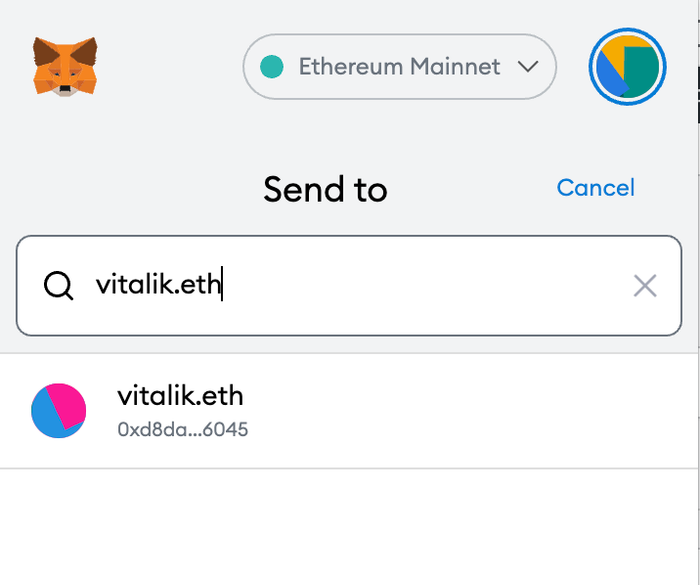Select the vitalik.eth recipient result row

[x=349, y=411]
